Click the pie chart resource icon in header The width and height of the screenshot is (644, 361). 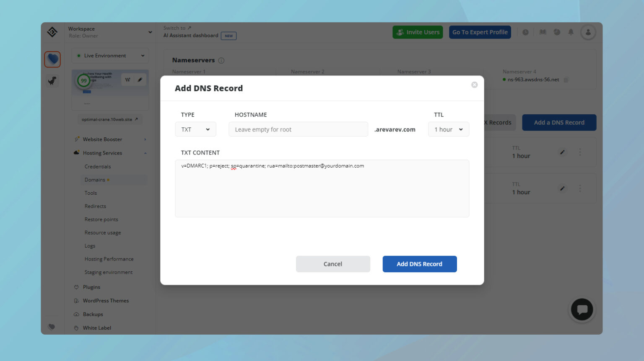pyautogui.click(x=557, y=32)
